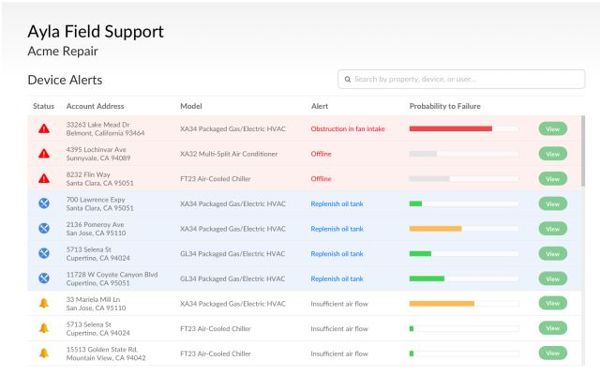Image resolution: width=600 pixels, height=376 pixels.
Task: Click gray failure bar for 4395 Lochinvar Ave
Action: [423, 154]
